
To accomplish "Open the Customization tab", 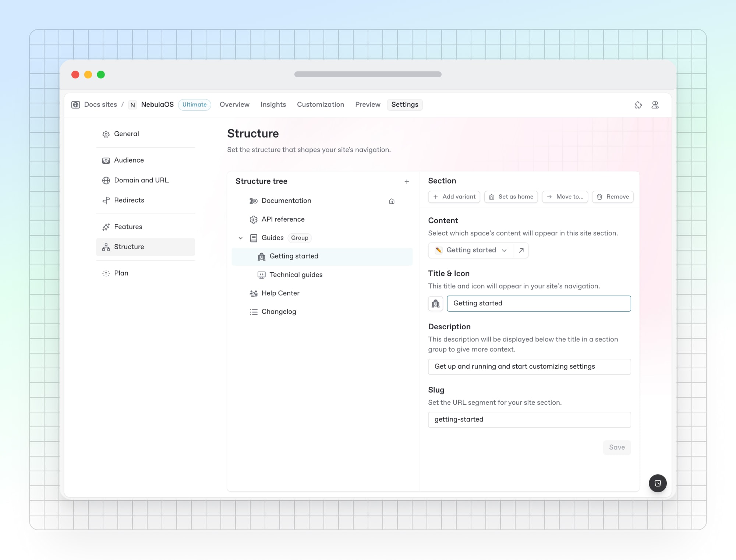I will click(320, 104).
